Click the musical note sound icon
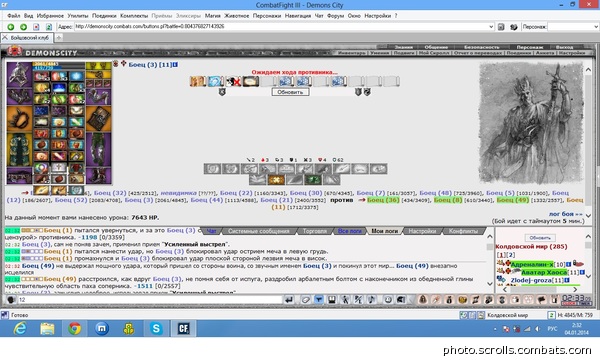The width and height of the screenshot is (600, 360). pyautogui.click(x=371, y=300)
